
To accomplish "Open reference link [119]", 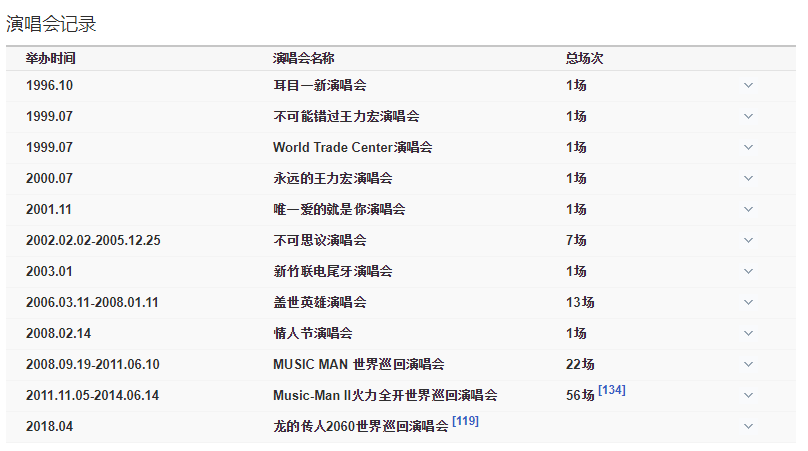I will click(465, 421).
